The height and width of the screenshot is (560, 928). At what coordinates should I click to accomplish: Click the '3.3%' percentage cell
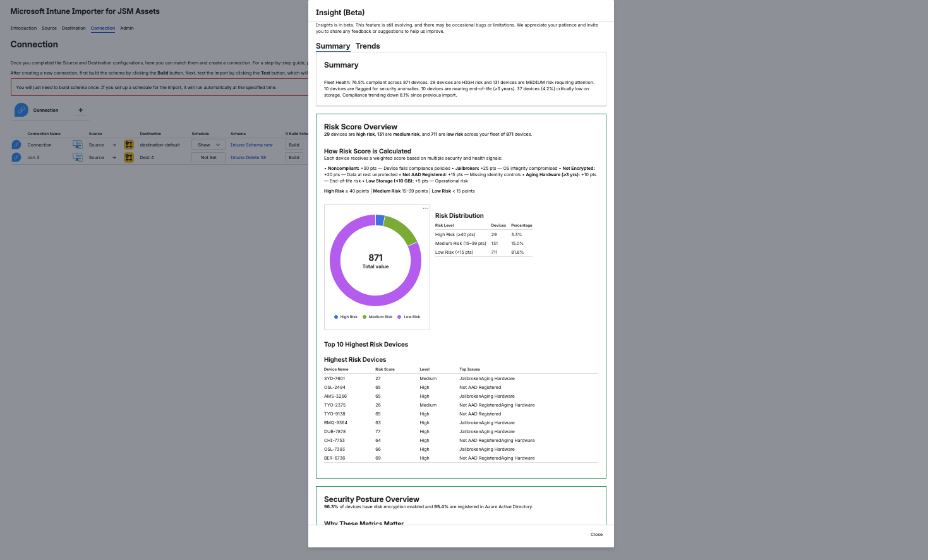tap(517, 235)
